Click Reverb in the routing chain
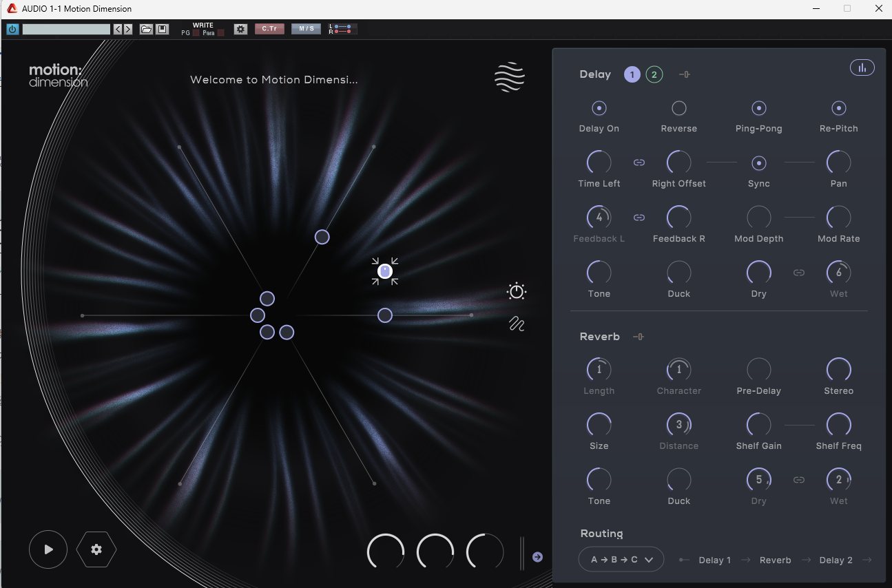 coord(776,560)
